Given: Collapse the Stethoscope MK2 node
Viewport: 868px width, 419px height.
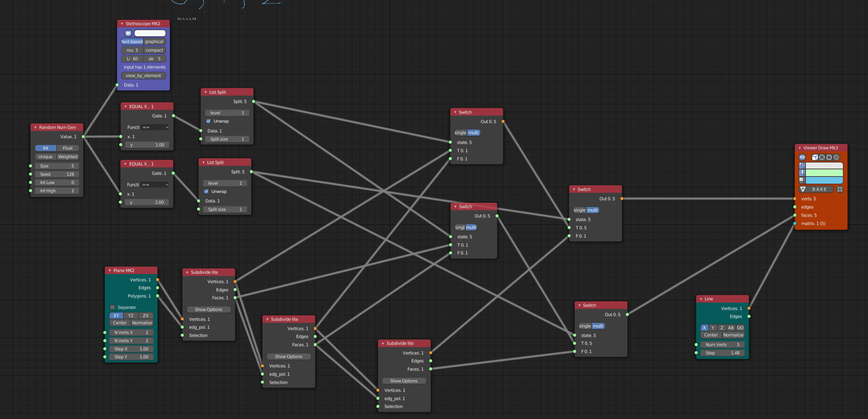Looking at the screenshot, I should click(x=122, y=24).
